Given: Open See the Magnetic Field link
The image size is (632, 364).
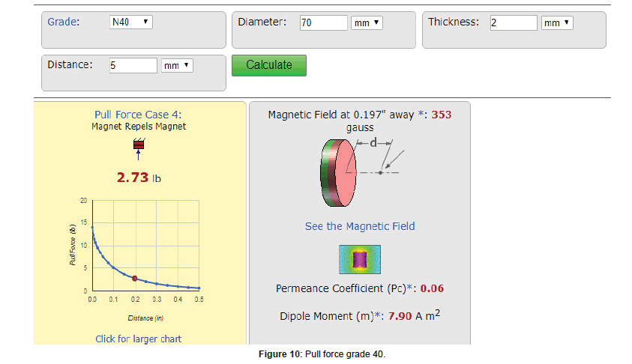Looking at the screenshot, I should pyautogui.click(x=359, y=226).
